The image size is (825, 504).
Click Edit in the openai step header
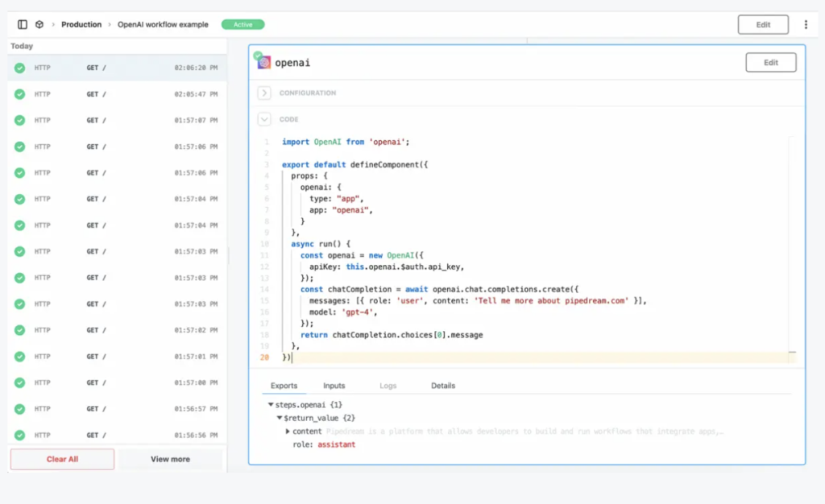771,63
